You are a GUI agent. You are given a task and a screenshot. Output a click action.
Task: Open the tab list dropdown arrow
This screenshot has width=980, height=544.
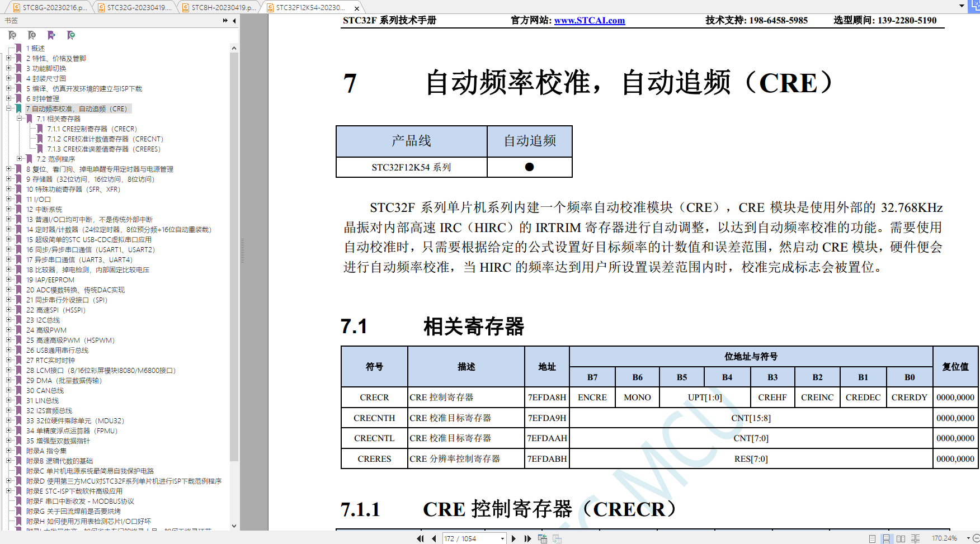click(962, 6)
